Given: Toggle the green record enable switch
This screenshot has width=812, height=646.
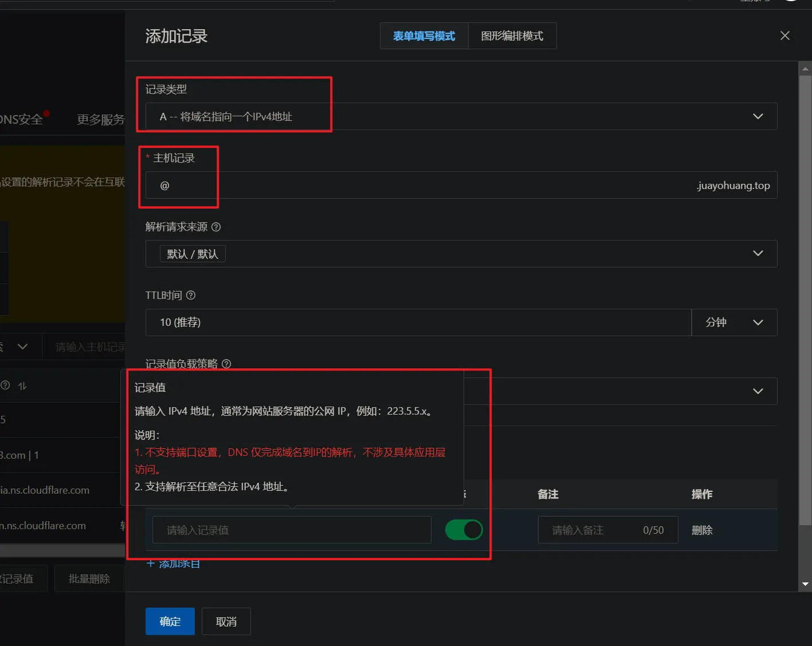Looking at the screenshot, I should [x=464, y=530].
